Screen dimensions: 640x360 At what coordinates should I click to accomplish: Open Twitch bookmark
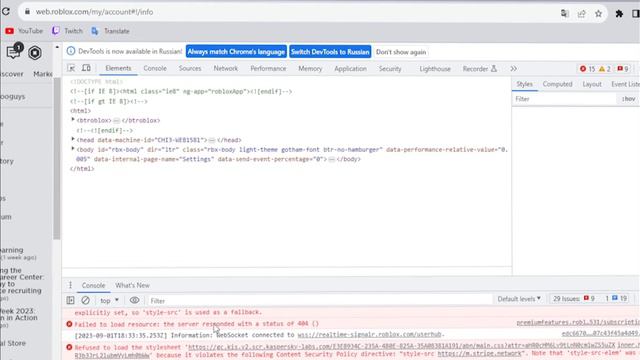67,31
